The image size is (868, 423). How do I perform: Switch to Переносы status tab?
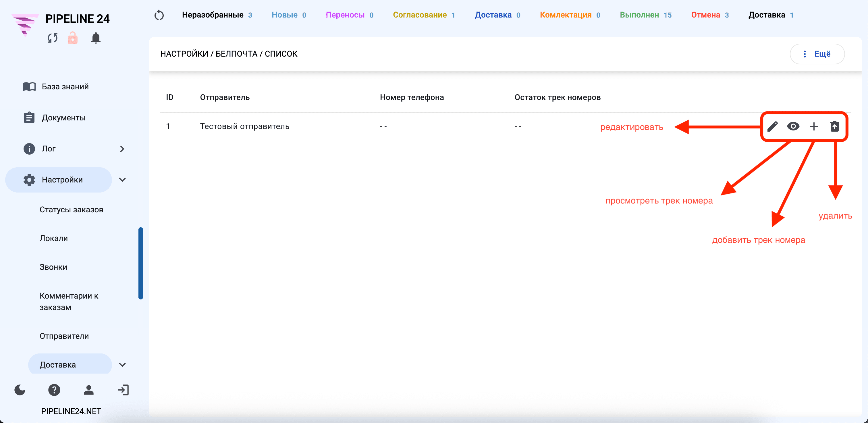(x=350, y=15)
